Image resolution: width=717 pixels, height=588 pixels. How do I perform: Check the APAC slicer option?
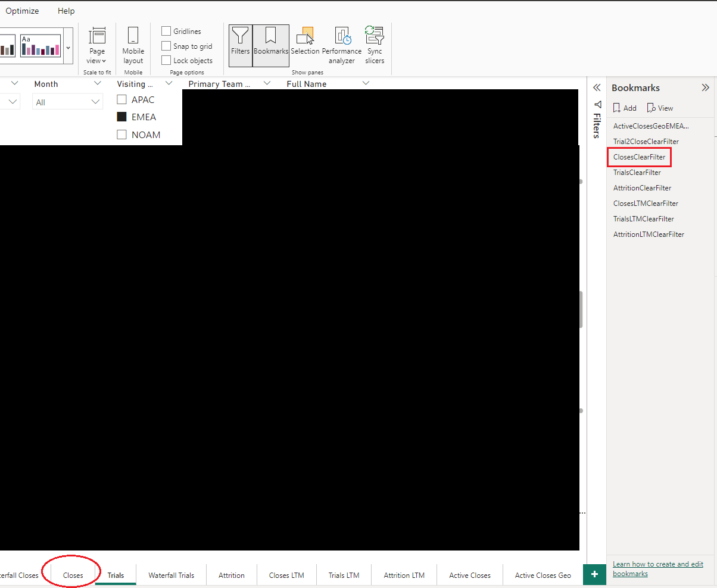[x=121, y=99]
